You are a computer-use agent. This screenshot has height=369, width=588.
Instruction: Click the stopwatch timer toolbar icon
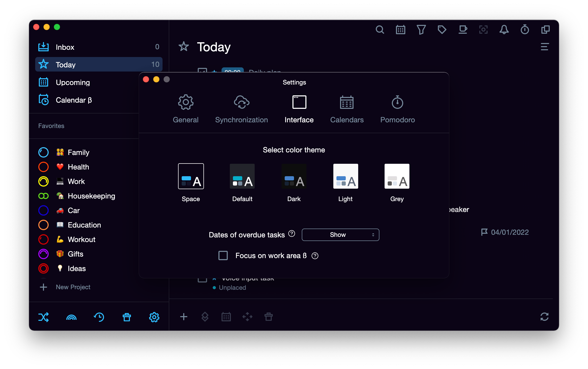[525, 30]
